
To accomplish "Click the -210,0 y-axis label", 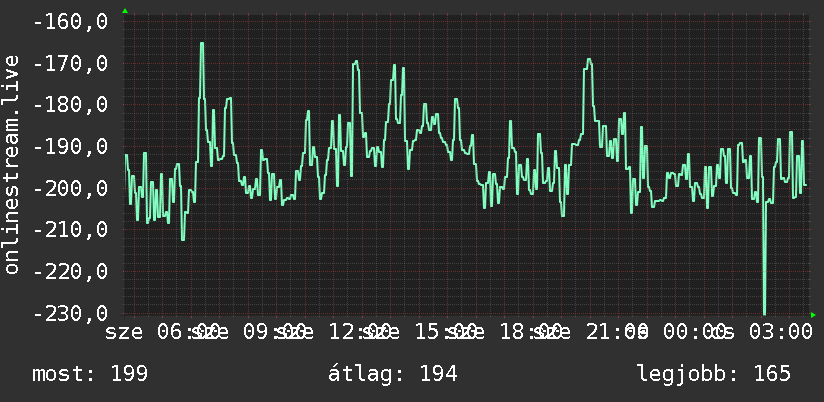I will pos(70,230).
